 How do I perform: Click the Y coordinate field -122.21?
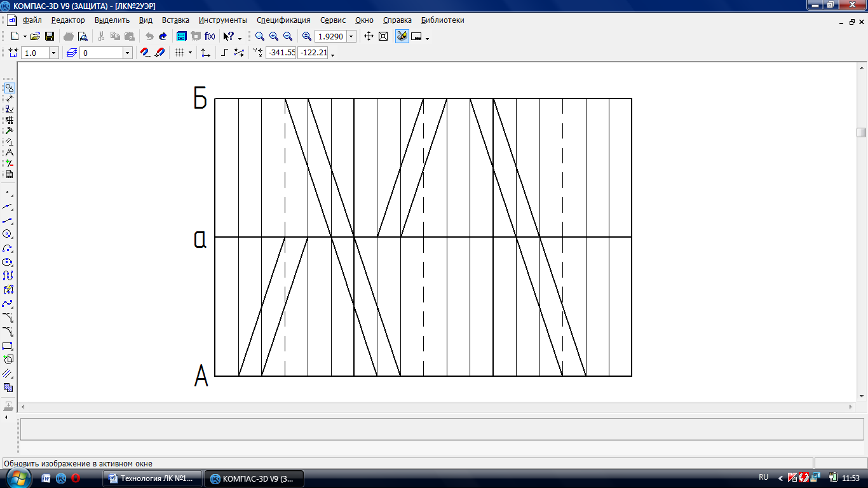(x=313, y=53)
